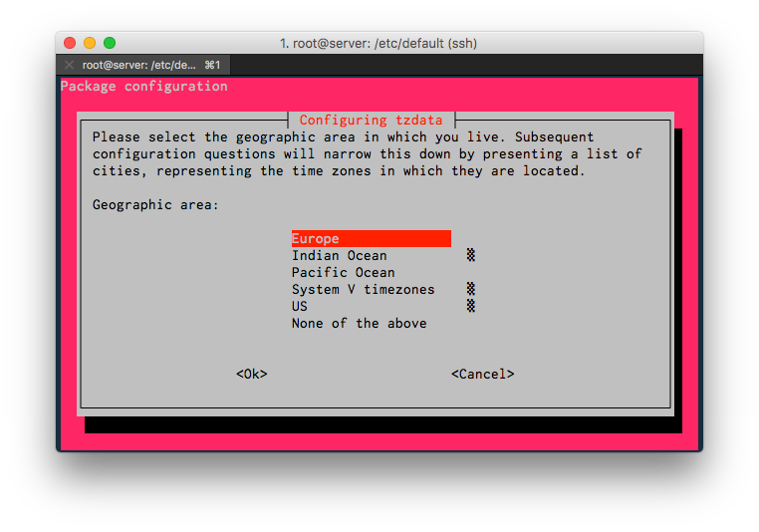Image resolution: width=759 pixels, height=532 pixels.
Task: Select the System V timezones entry
Action: [x=363, y=290]
